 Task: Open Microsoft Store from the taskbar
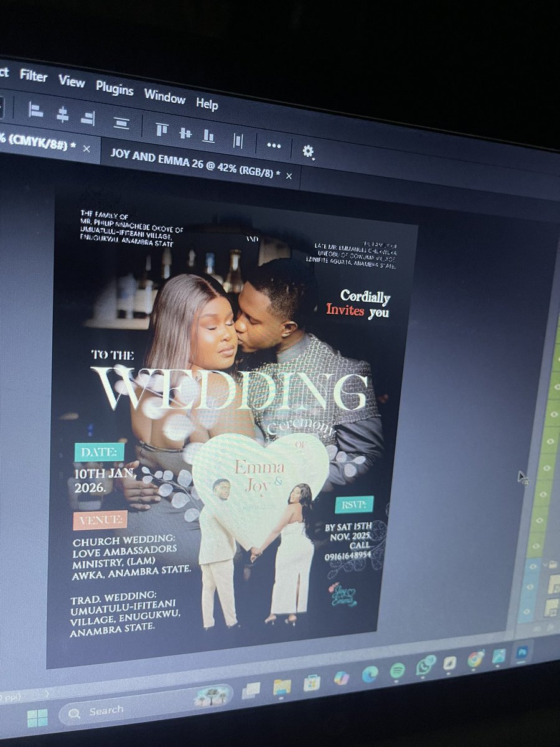(x=312, y=683)
